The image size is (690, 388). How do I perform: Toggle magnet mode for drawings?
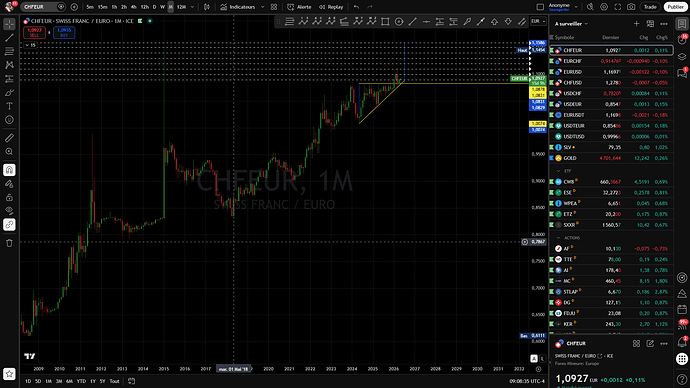click(9, 170)
